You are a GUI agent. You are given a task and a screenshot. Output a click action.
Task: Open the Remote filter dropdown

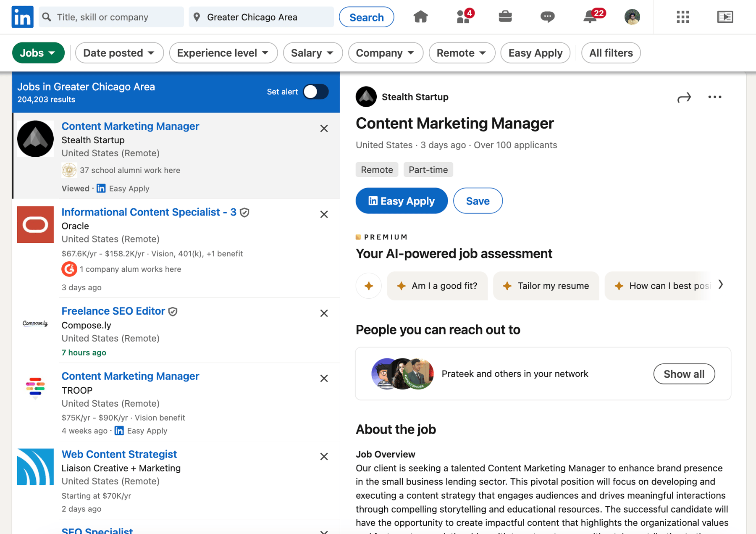(462, 53)
